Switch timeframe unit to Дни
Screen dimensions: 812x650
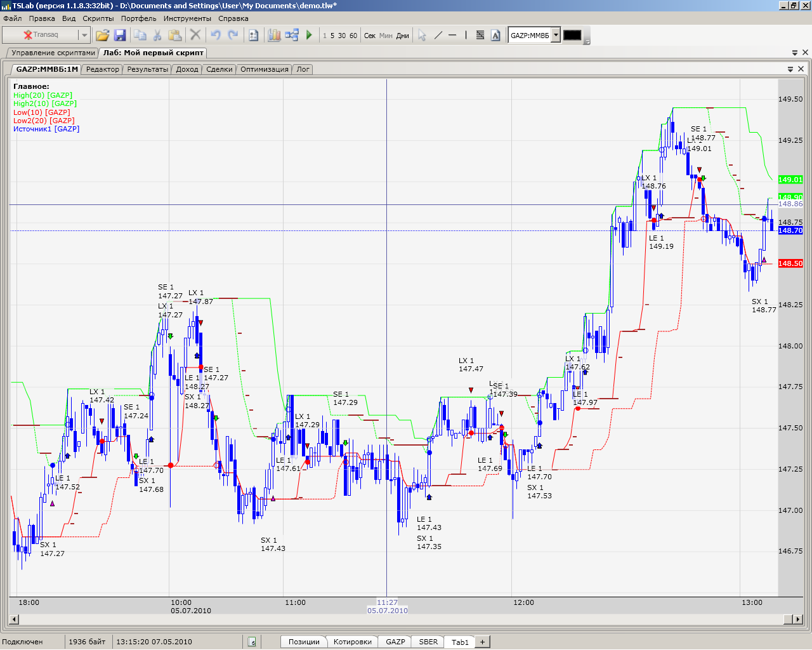click(403, 36)
